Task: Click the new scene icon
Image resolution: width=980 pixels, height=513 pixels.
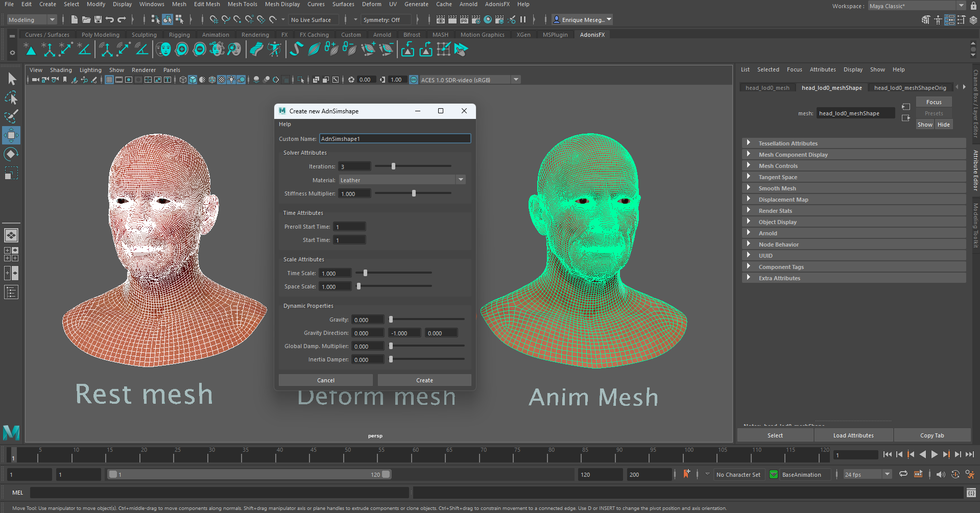Action: tap(75, 20)
